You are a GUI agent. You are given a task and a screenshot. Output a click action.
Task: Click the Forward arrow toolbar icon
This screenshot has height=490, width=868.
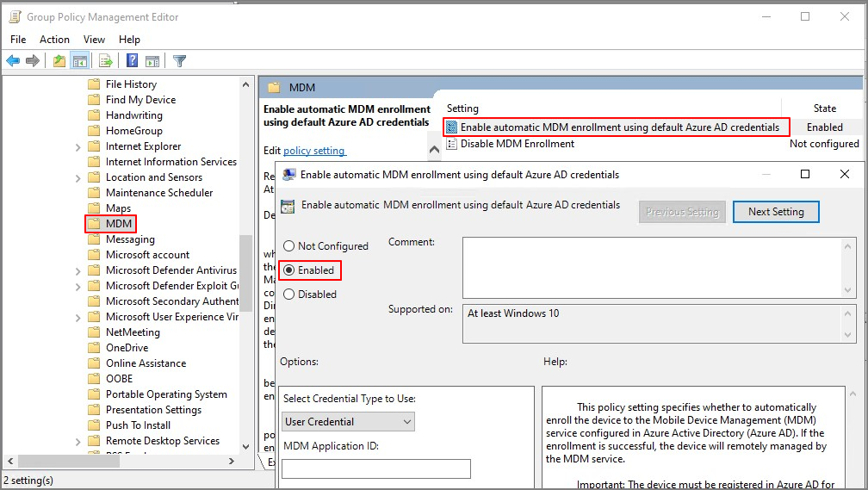coord(33,61)
